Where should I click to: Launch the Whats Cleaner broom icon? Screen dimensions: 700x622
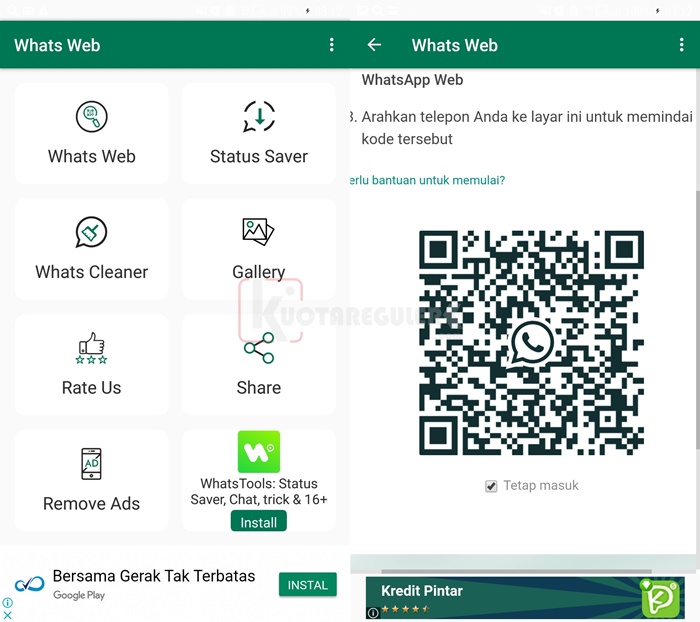coord(92,232)
